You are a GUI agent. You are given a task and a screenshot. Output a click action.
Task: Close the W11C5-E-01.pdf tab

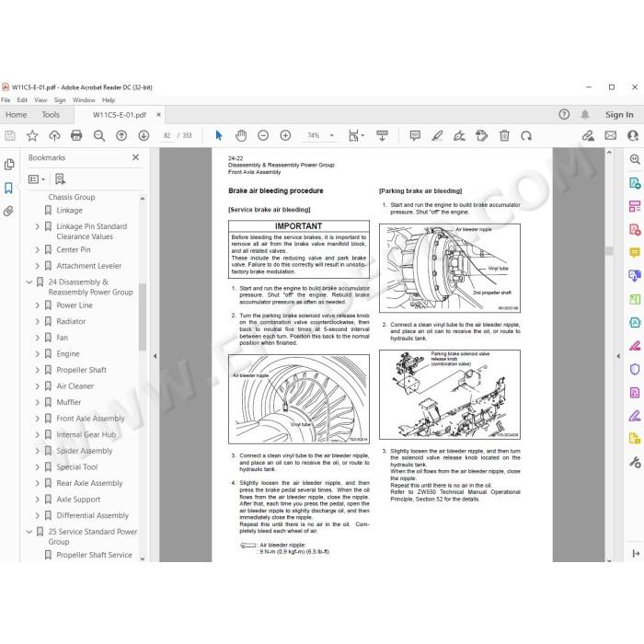[x=158, y=115]
